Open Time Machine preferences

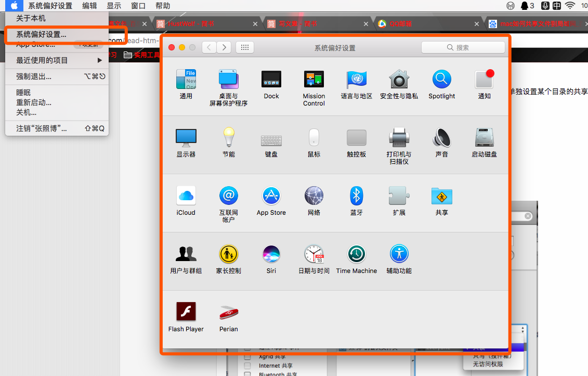356,259
